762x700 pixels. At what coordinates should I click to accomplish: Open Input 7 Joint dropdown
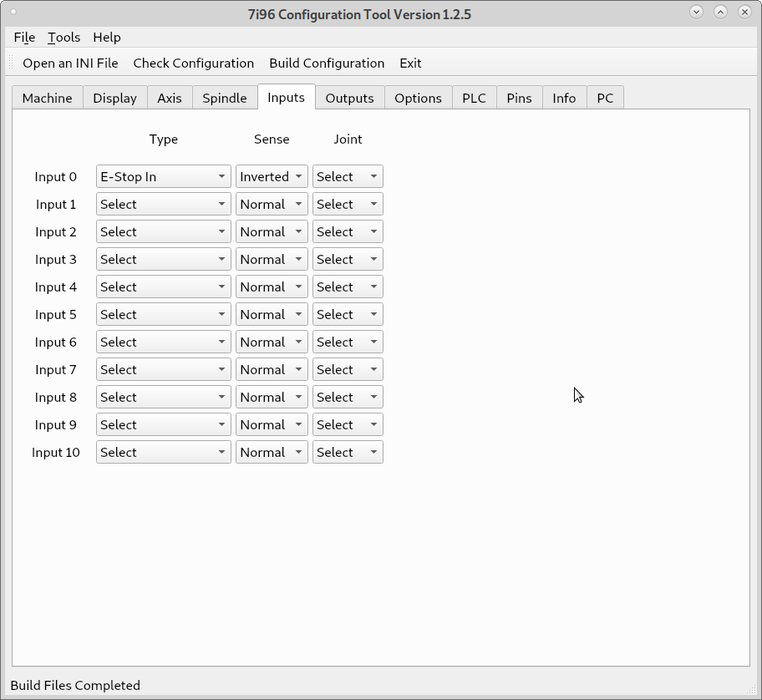coord(348,370)
